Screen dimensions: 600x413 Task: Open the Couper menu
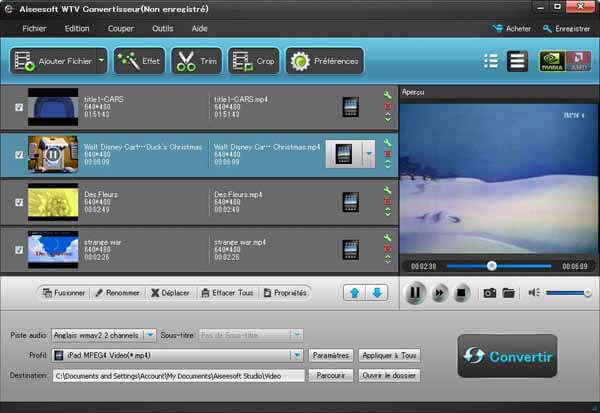coord(121,29)
